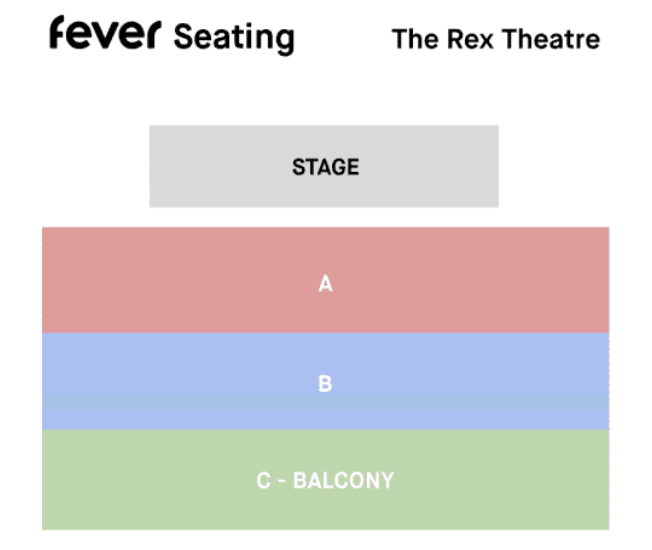652x550 pixels.
Task: Click the "C - BALCONY" label text
Action: pyautogui.click(x=325, y=481)
